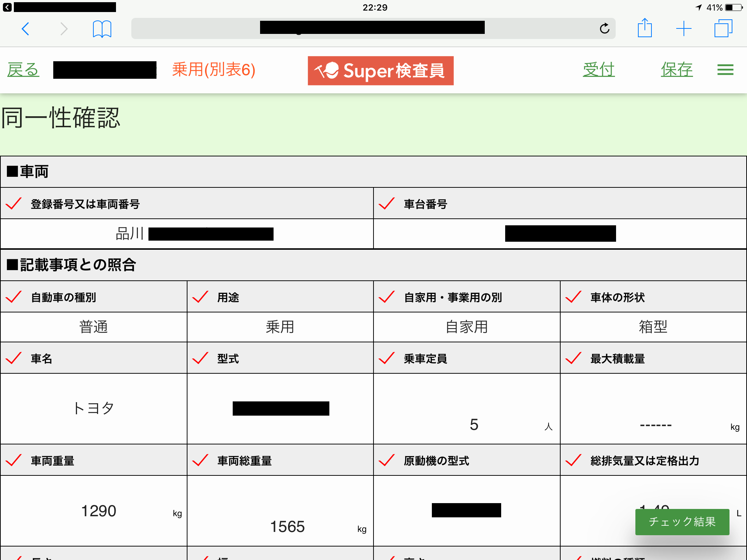Toggle check mark for 原動機の型式
Image resolution: width=747 pixels, height=560 pixels.
coord(387,460)
